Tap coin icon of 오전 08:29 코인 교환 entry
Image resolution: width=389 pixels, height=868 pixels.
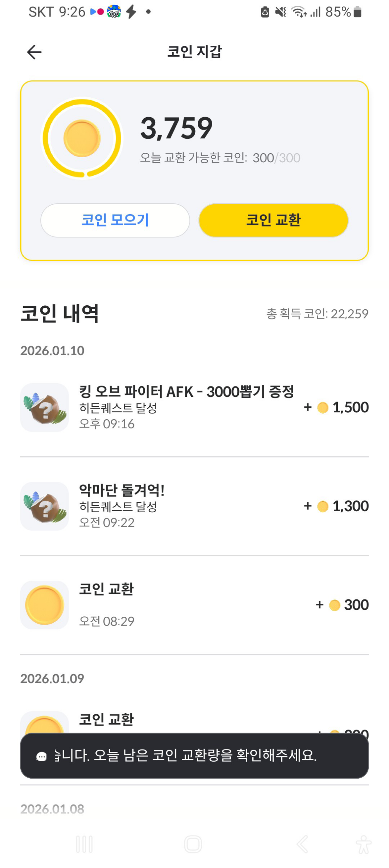click(45, 605)
